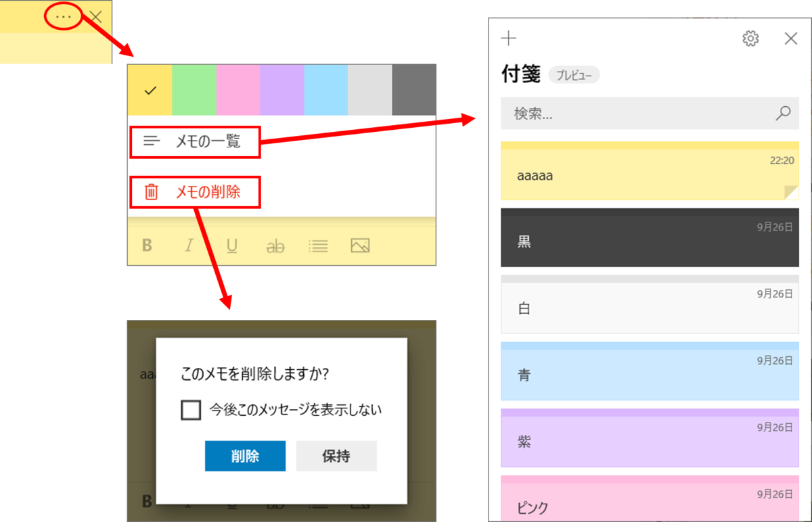Image resolution: width=812 pixels, height=522 pixels.
Task: Click the 付箋 title heading
Action: pos(521,74)
